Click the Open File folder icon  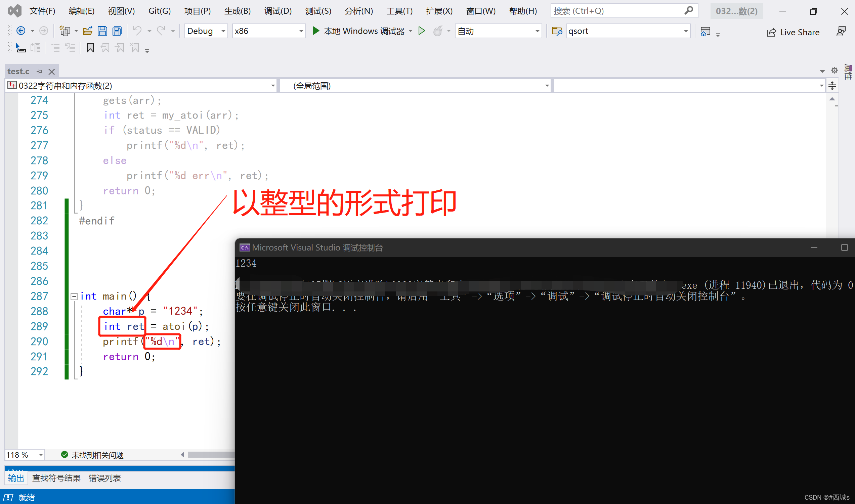click(88, 31)
